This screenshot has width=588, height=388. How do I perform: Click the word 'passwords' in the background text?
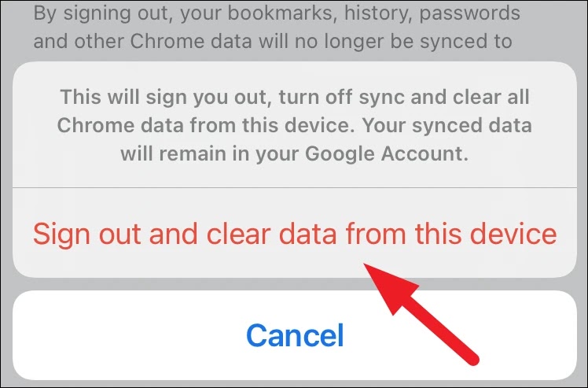pyautogui.click(x=469, y=13)
